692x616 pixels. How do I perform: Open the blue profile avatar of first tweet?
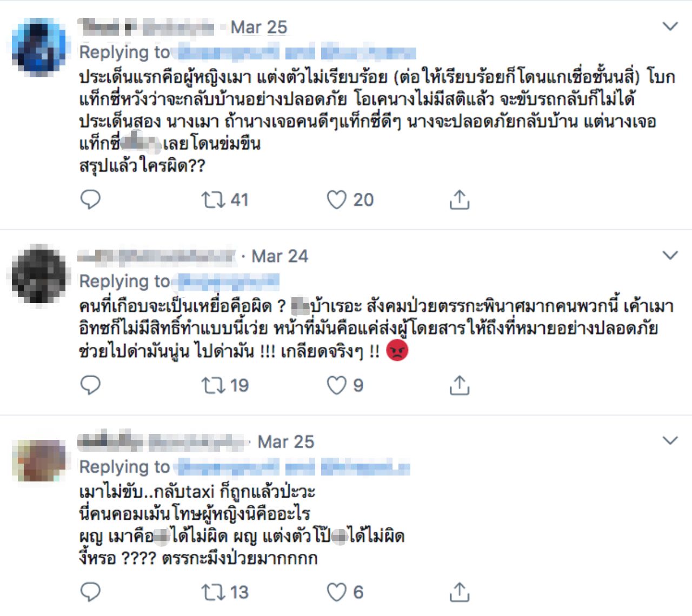click(x=38, y=47)
